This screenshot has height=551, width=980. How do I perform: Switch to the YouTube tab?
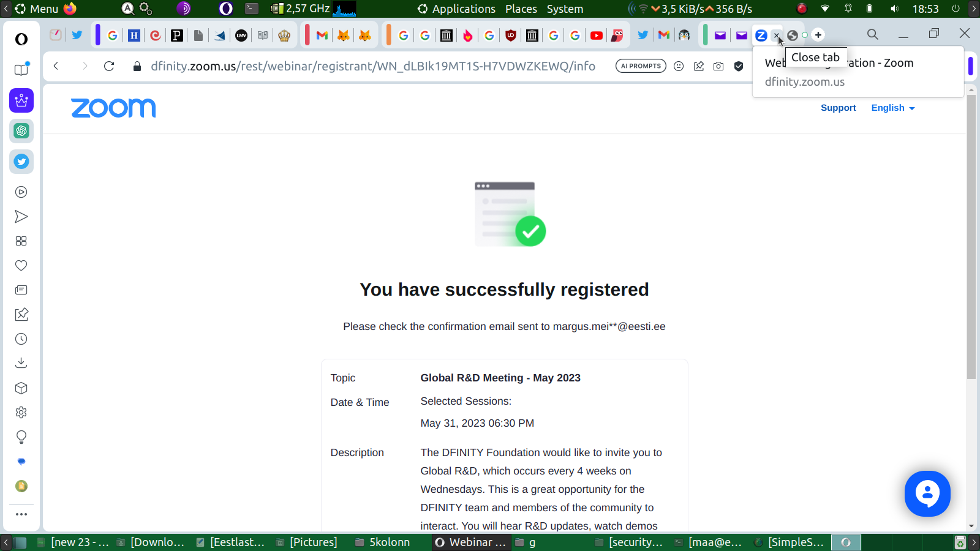point(597,36)
